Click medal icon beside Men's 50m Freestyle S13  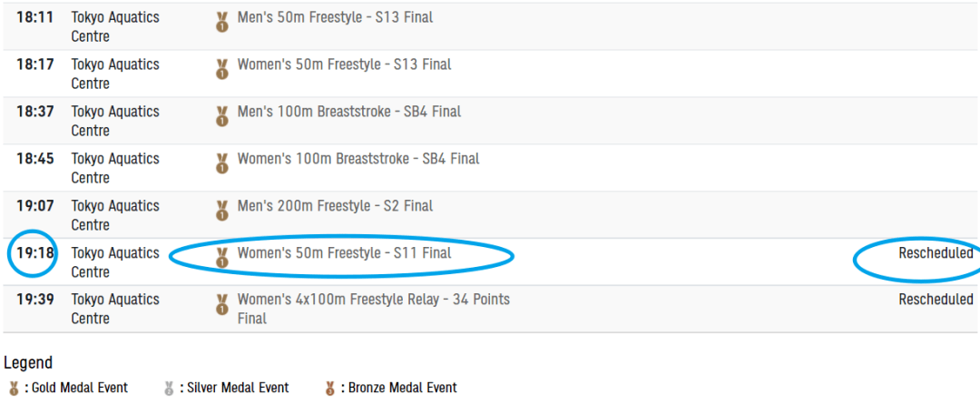click(x=221, y=22)
